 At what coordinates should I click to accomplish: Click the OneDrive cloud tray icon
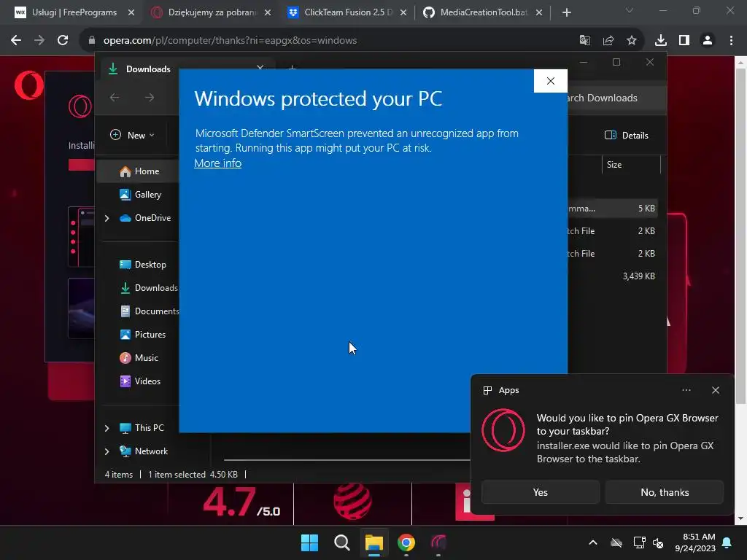click(616, 542)
